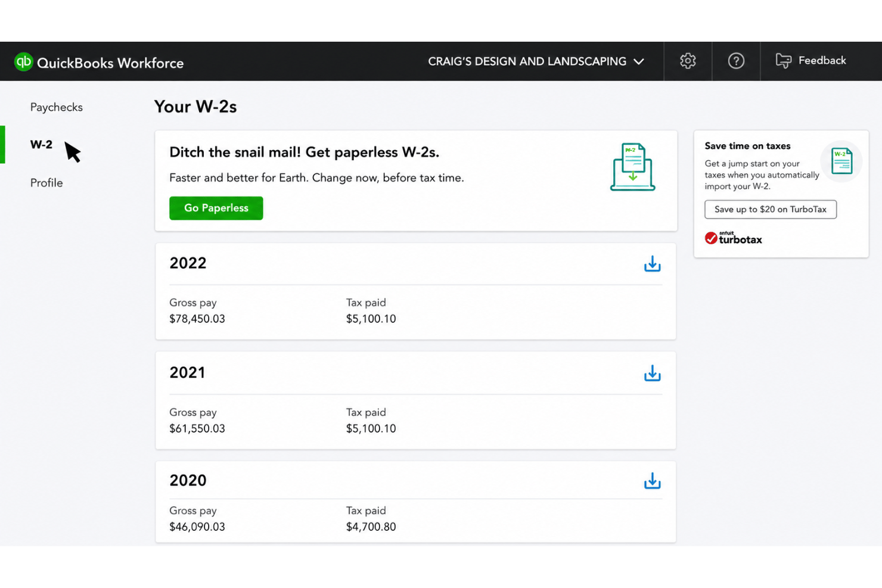Open the Paychecks section
Screen dimensions: 882x588
pyautogui.click(x=57, y=107)
